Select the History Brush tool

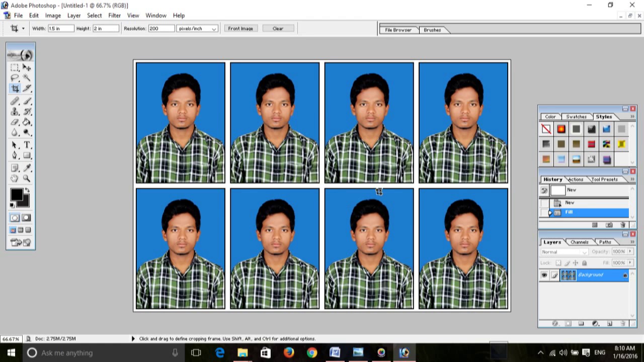pyautogui.click(x=27, y=112)
